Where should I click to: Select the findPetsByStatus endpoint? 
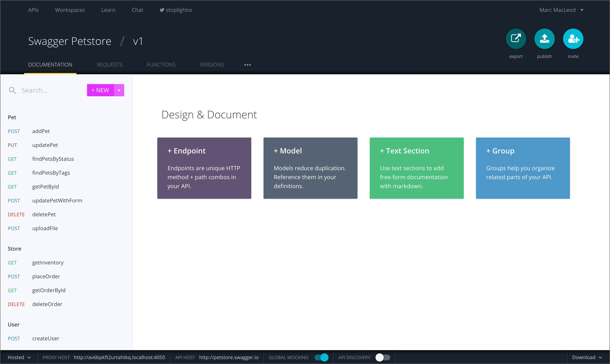(53, 159)
